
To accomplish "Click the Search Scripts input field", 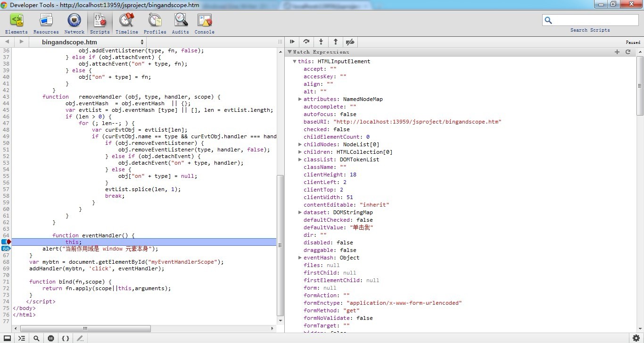I will pos(595,20).
